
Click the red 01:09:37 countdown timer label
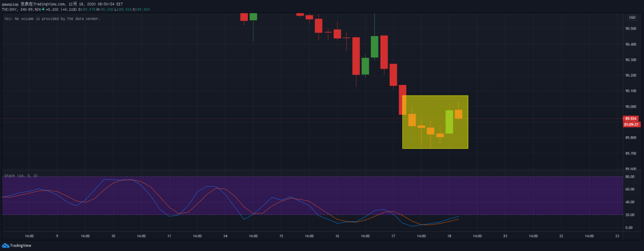(x=632, y=124)
